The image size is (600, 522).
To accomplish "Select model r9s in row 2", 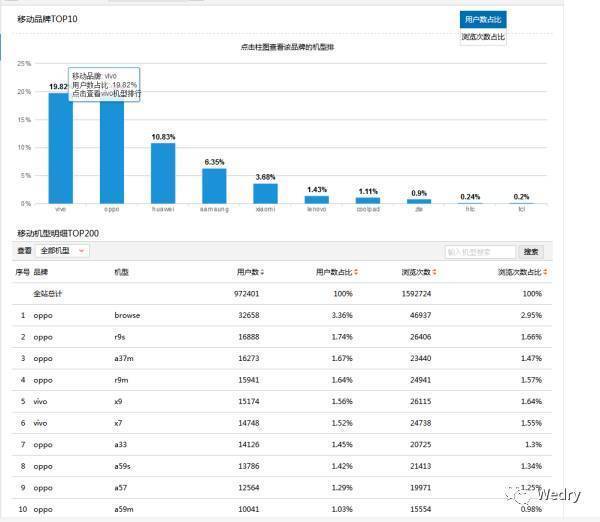I will click(x=120, y=337).
